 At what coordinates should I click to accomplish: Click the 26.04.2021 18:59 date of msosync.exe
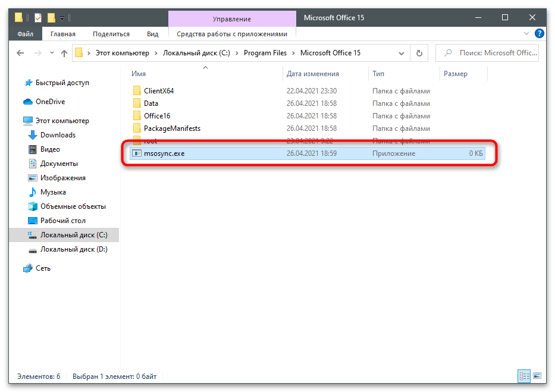(312, 153)
